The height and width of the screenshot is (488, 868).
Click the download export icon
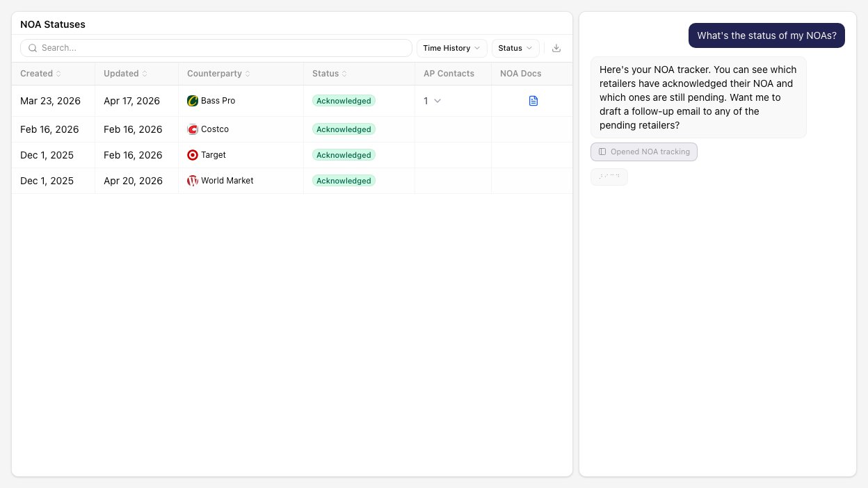point(556,48)
